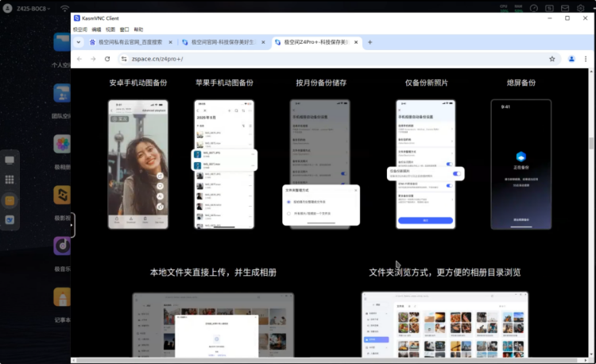The height and width of the screenshot is (364, 596).
Task: Select the second radio option in 文件夹整理方式 popup
Action: click(x=288, y=213)
